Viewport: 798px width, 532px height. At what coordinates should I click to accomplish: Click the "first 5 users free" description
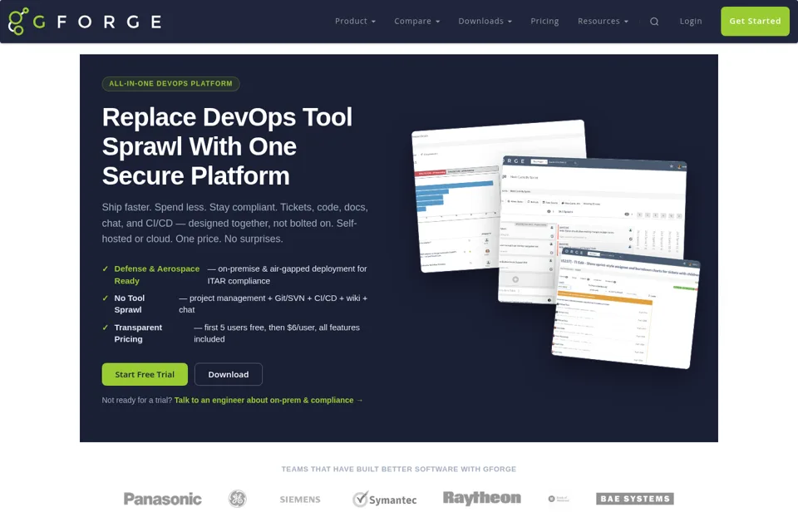click(x=277, y=333)
